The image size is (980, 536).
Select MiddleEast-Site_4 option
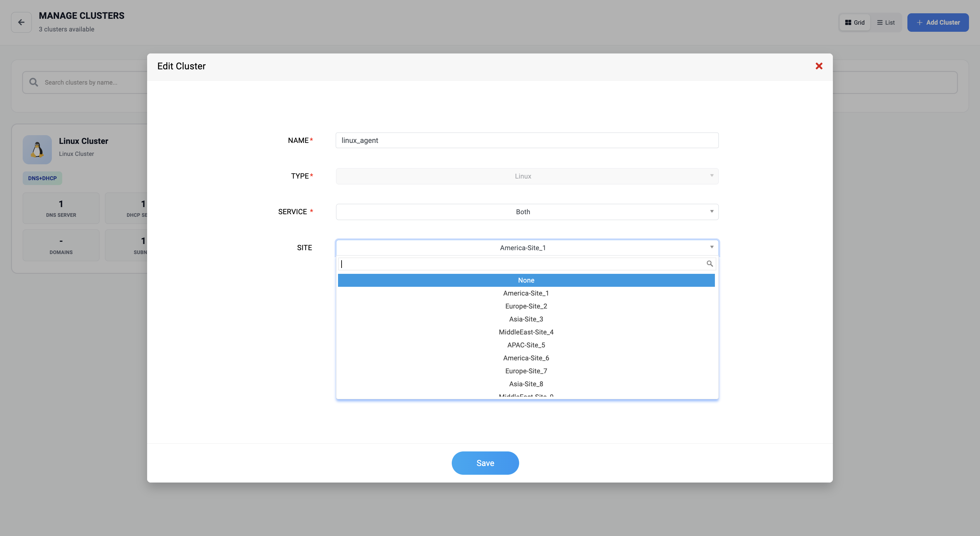(526, 332)
